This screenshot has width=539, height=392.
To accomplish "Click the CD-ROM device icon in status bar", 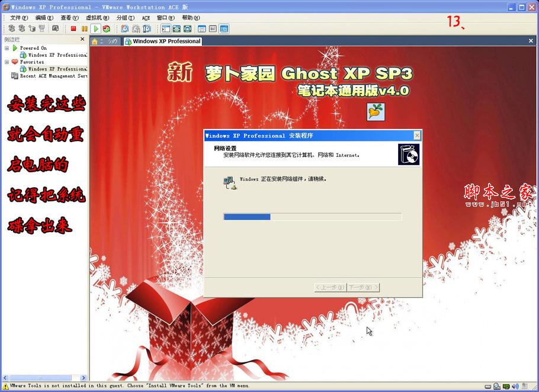I will (x=497, y=387).
